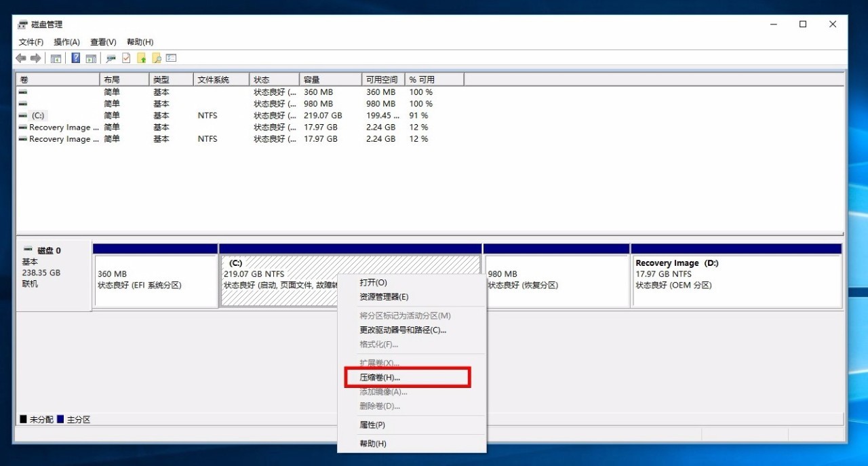Click the checkmark document toolbar icon
Image resolution: width=868 pixels, height=466 pixels.
point(125,58)
